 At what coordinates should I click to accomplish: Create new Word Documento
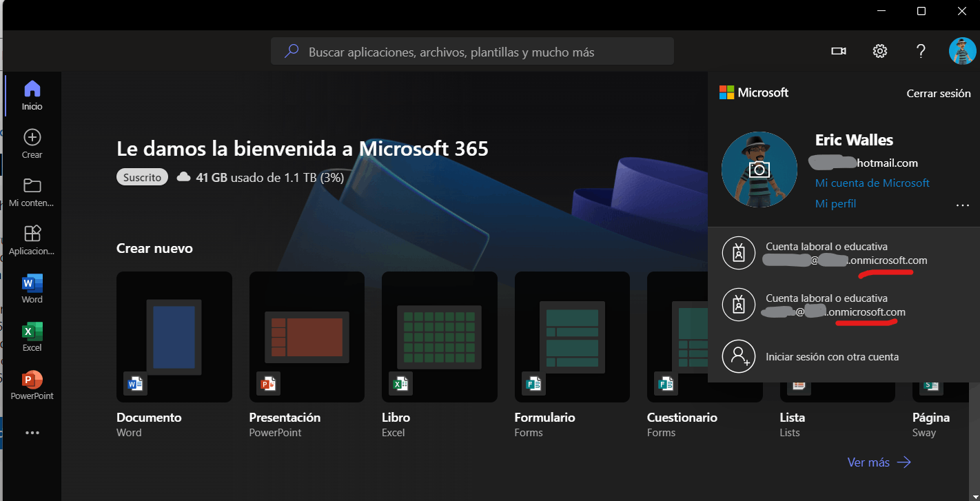point(174,355)
